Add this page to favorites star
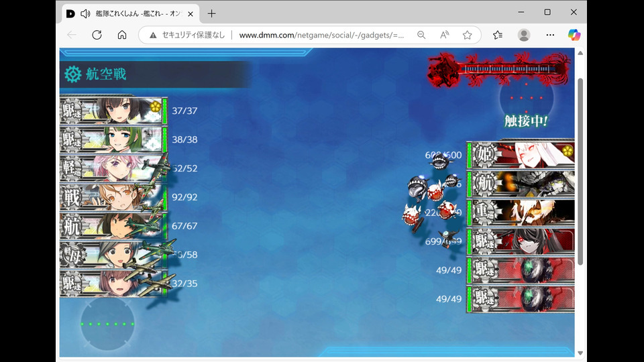 pos(468,35)
